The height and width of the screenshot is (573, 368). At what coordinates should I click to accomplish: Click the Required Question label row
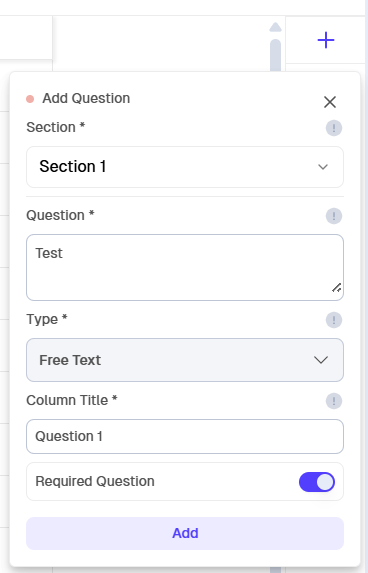point(185,482)
